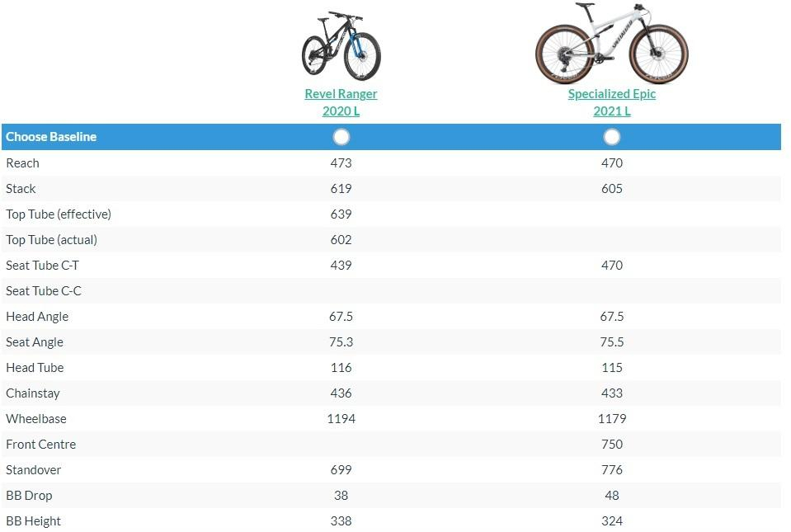This screenshot has width=791, height=532.
Task: Click the Seat Tube C-T label
Action: pos(42,266)
